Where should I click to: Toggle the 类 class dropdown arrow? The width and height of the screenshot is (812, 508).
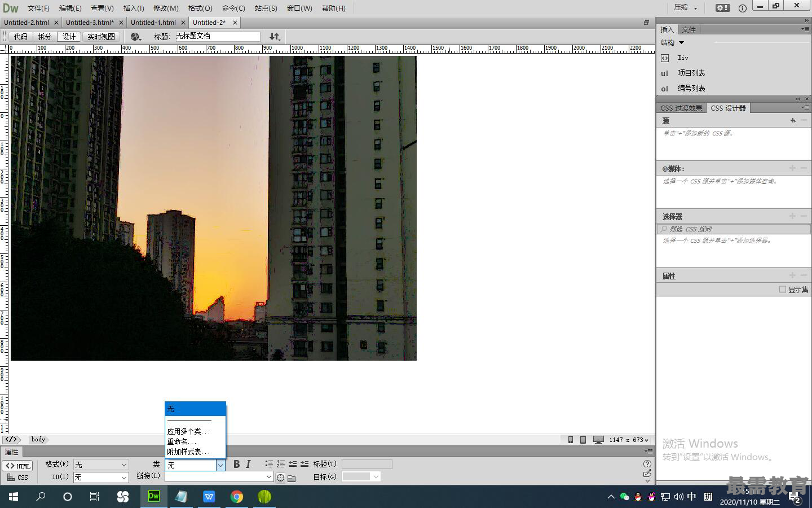click(220, 465)
